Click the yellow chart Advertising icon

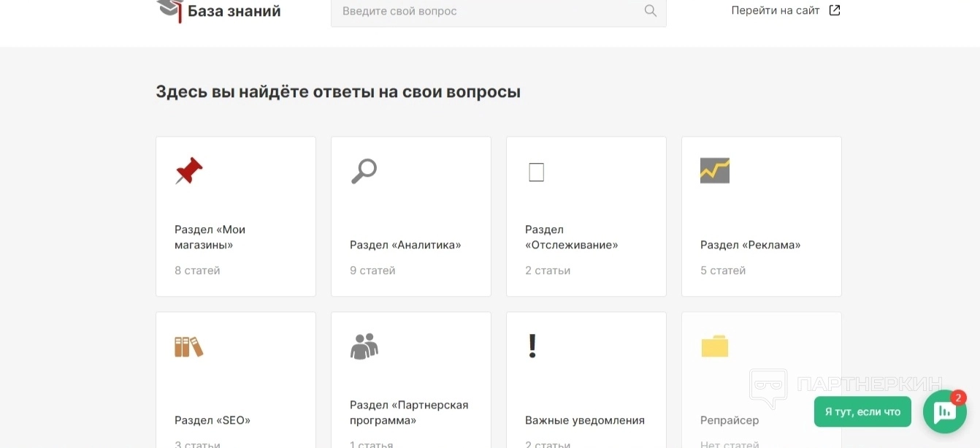coord(714,170)
